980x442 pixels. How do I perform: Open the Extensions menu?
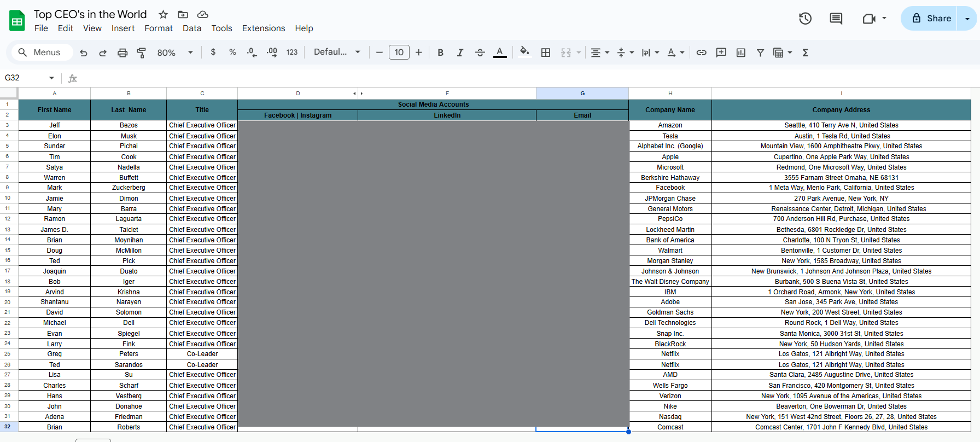[264, 28]
